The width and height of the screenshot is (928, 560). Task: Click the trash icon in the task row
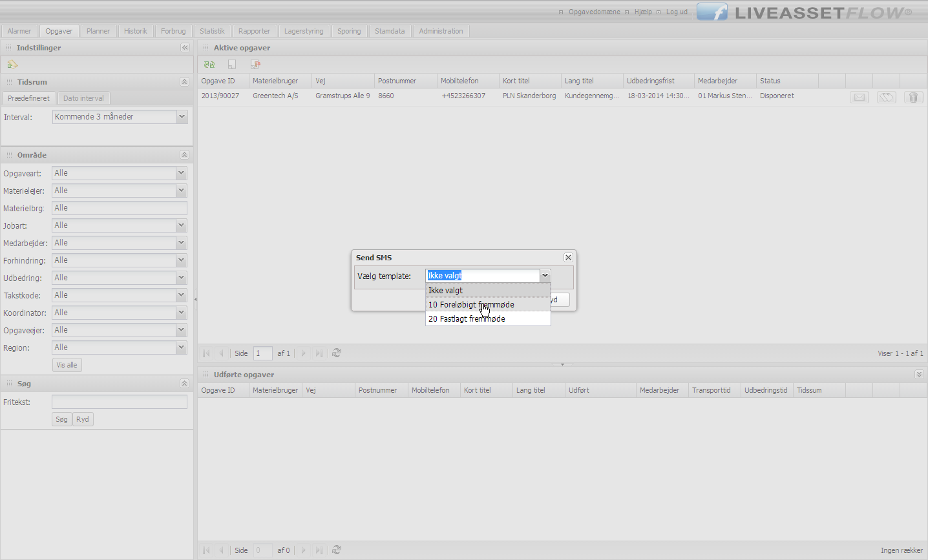point(912,97)
